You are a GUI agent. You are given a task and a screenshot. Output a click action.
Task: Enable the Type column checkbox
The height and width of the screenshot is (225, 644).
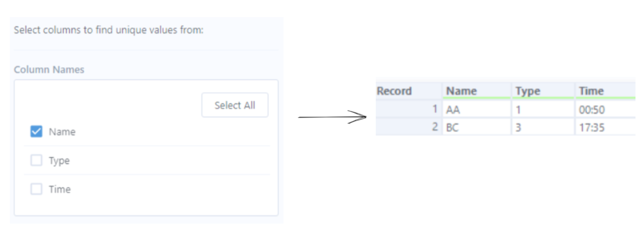coord(36,161)
